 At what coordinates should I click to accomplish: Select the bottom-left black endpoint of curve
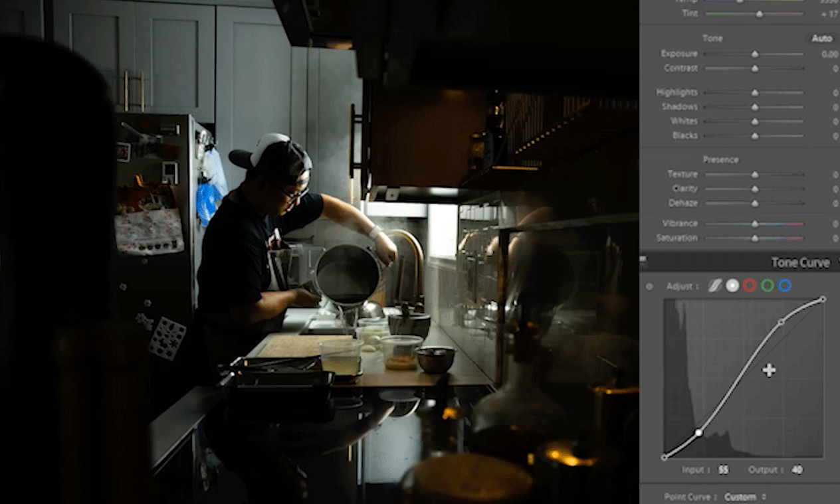[665, 458]
